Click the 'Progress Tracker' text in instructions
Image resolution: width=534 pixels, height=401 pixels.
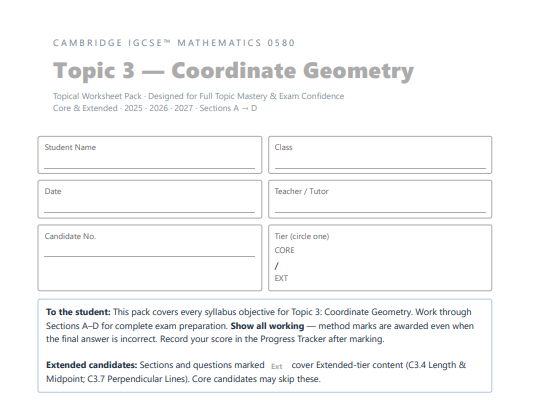[x=293, y=339]
